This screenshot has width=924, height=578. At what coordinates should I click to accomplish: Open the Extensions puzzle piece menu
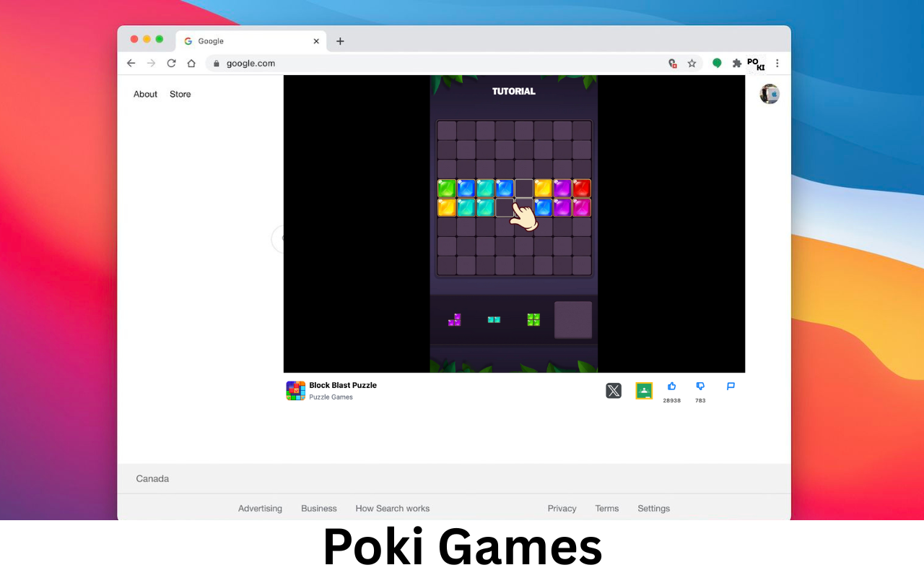(x=737, y=63)
